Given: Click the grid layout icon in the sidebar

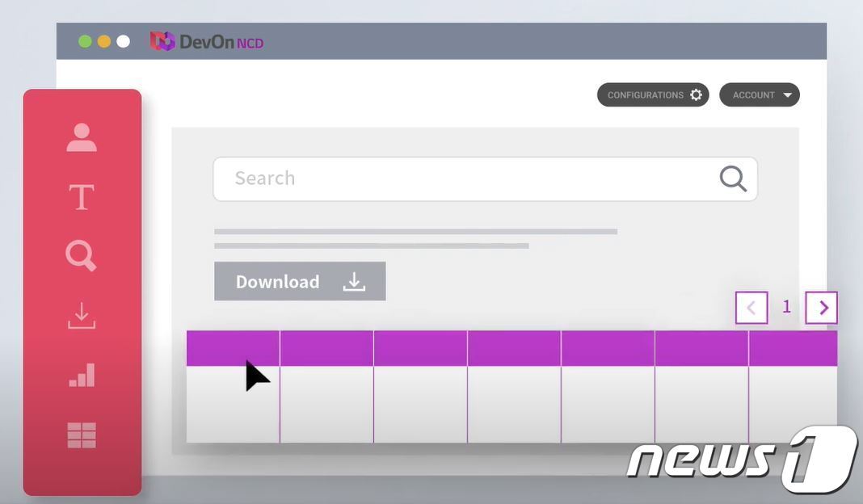Looking at the screenshot, I should point(81,435).
